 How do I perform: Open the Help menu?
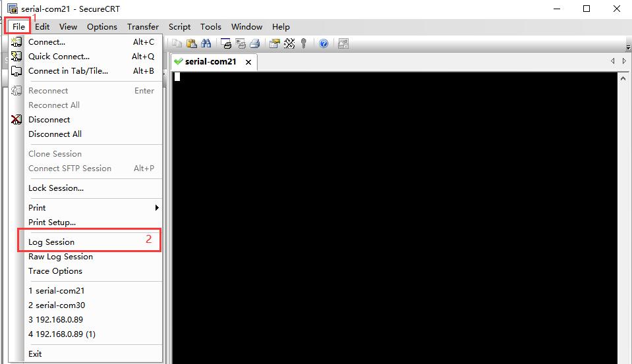[x=281, y=26]
